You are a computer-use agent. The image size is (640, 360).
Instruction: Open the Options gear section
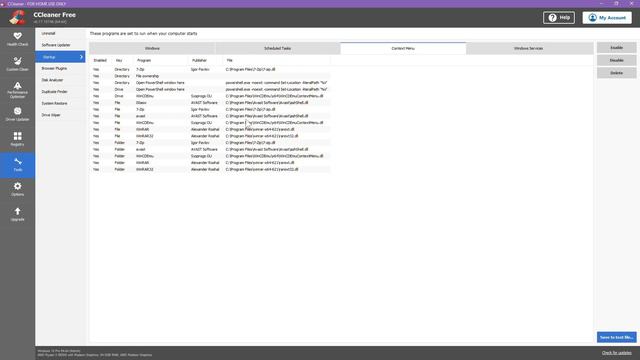pos(17,189)
